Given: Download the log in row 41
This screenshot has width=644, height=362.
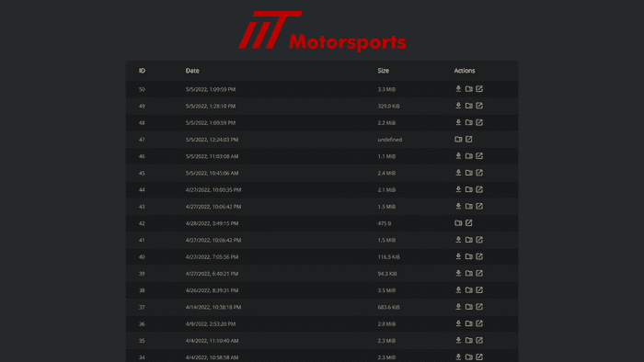Looking at the screenshot, I should (458, 240).
